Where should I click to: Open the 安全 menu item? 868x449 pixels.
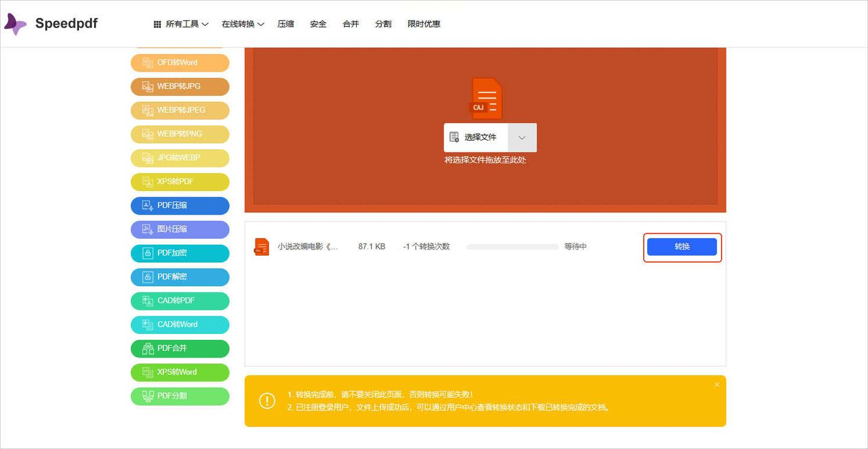pos(318,24)
